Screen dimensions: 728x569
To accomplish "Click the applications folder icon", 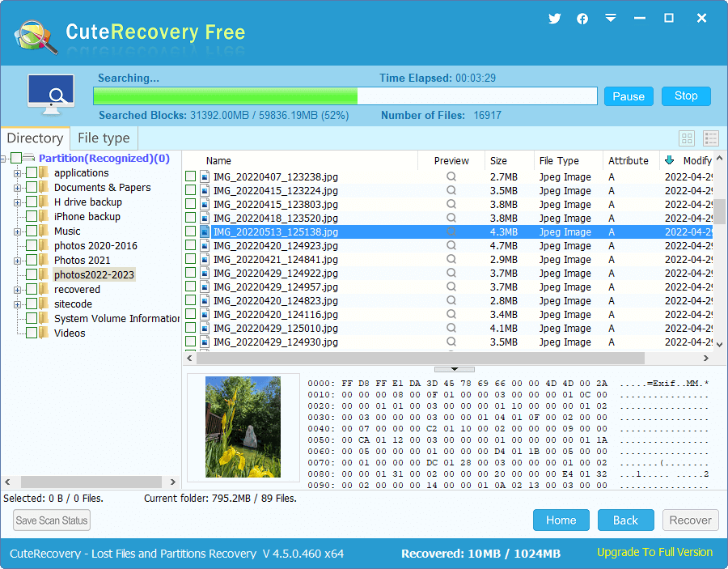I will tap(44, 172).
